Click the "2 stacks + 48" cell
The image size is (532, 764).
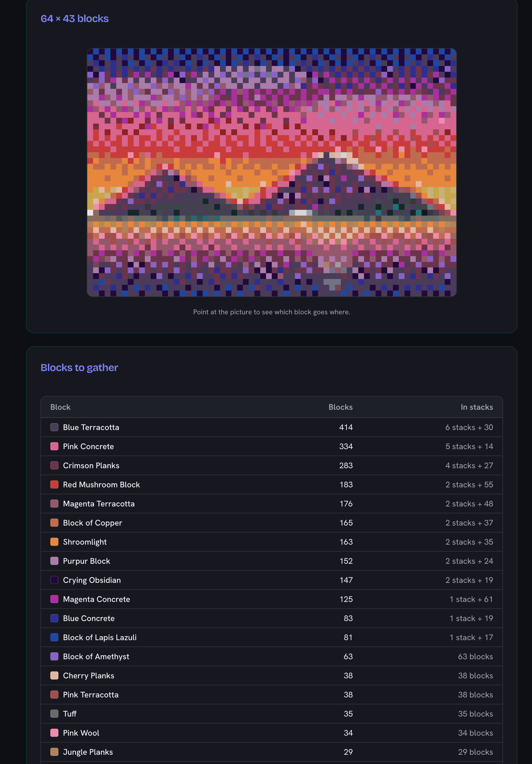pos(469,504)
